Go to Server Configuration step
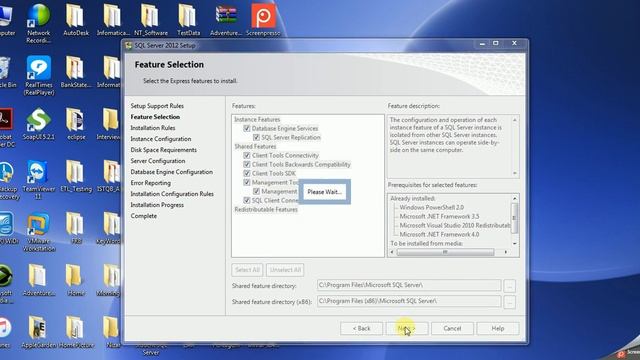The image size is (640, 360). coord(158,161)
